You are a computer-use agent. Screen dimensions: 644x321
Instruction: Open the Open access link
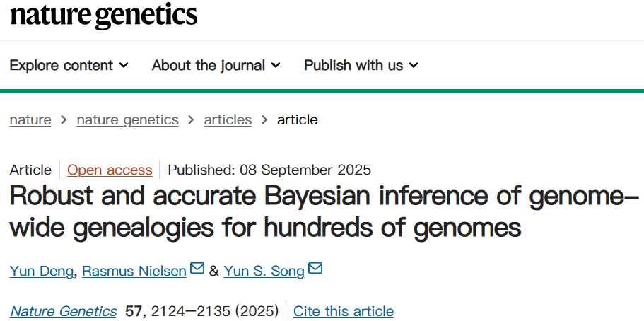pos(110,170)
